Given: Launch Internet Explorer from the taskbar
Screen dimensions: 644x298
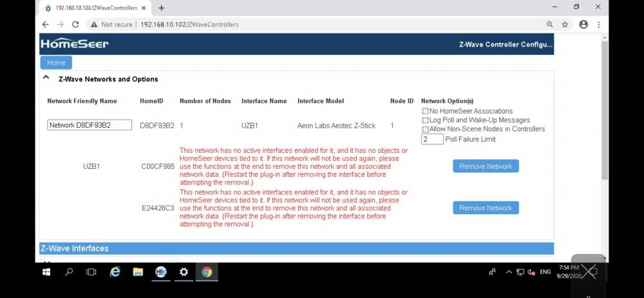Looking at the screenshot, I should (x=115, y=272).
